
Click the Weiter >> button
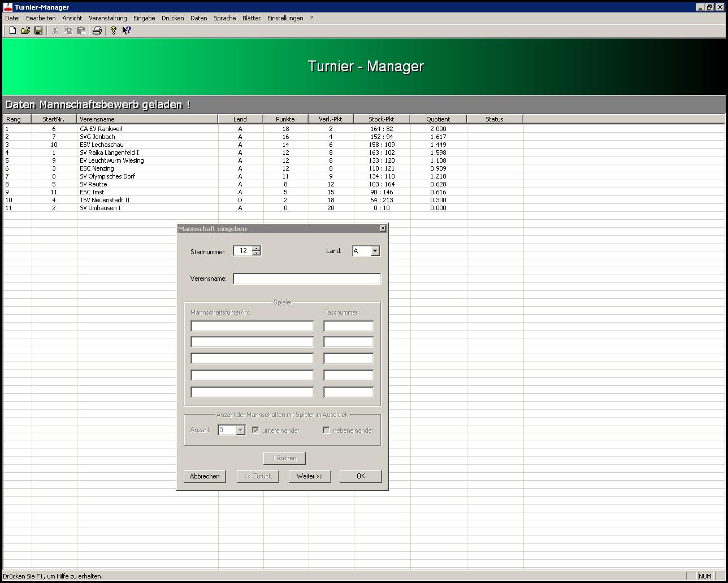click(x=310, y=476)
